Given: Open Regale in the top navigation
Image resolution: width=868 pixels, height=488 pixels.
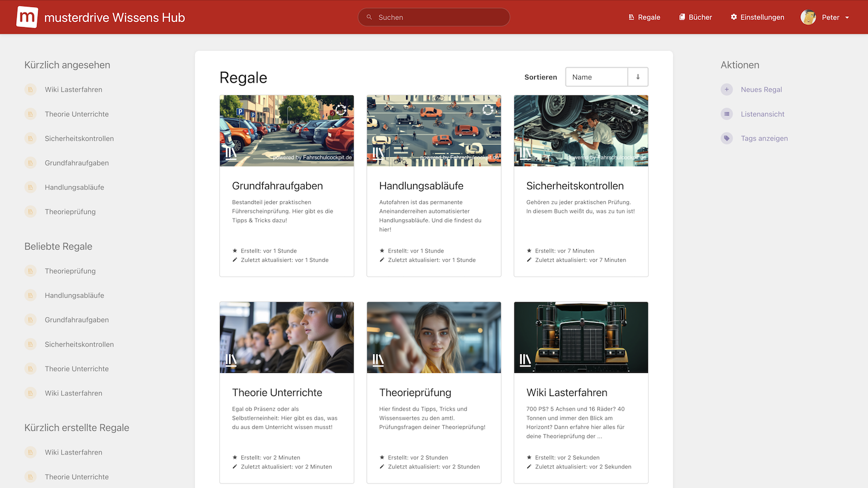Looking at the screenshot, I should point(644,17).
